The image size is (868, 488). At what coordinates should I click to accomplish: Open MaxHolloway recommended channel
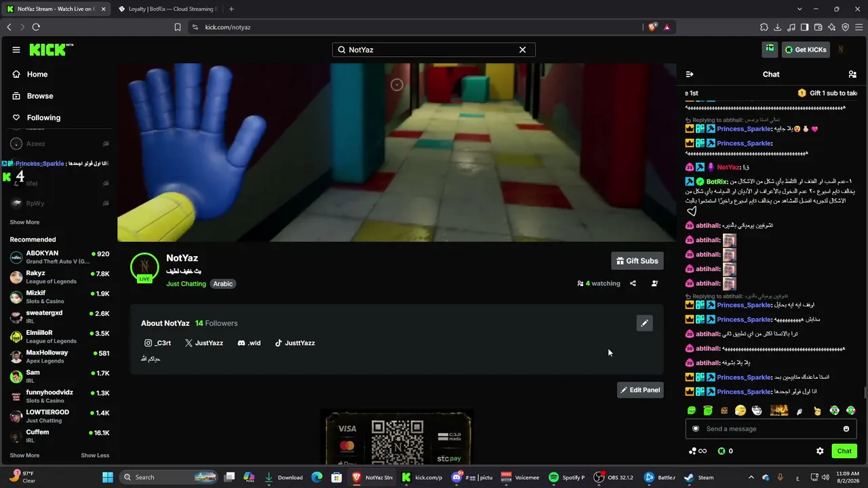tap(59, 357)
